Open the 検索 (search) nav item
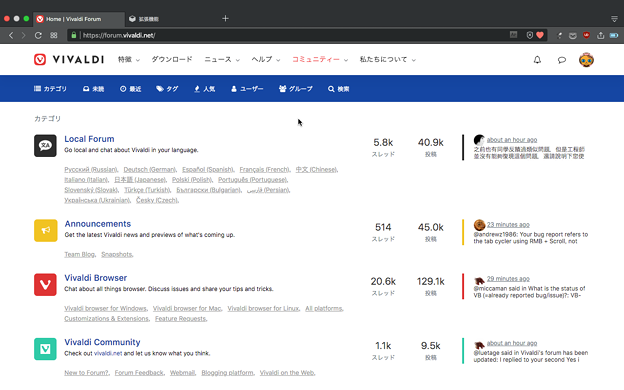This screenshot has width=624, height=390. coord(339,89)
